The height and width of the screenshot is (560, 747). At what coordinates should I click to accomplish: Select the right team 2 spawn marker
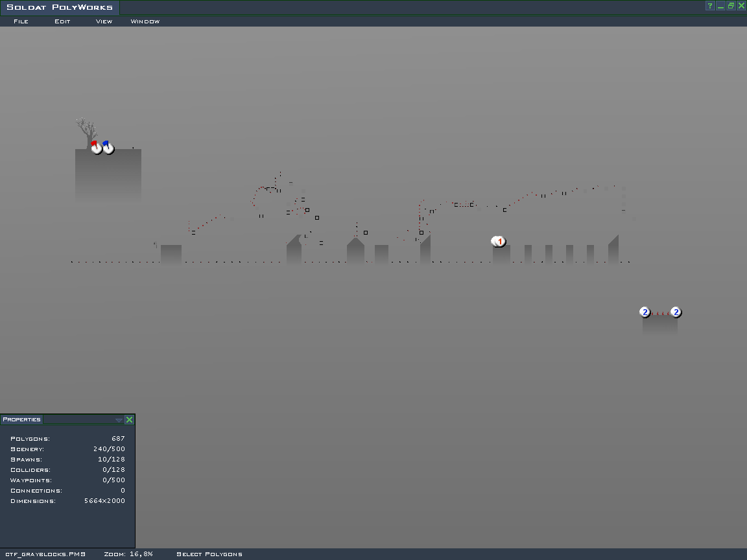tap(676, 312)
